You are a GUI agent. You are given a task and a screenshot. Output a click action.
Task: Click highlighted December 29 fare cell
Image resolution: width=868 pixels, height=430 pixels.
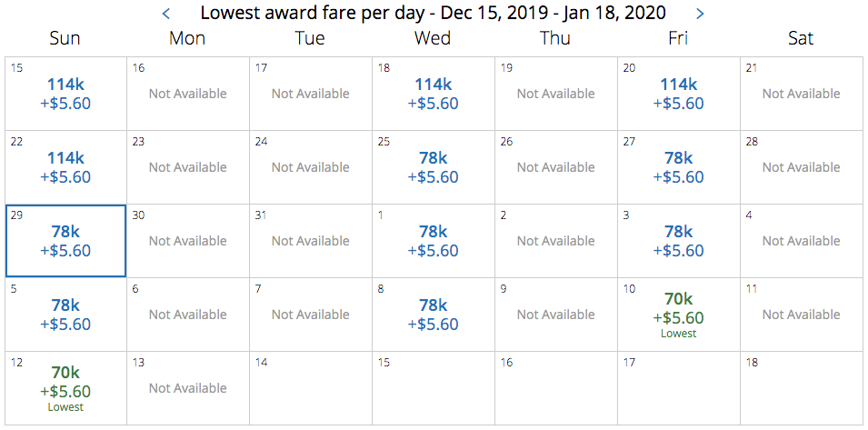pyautogui.click(x=65, y=241)
